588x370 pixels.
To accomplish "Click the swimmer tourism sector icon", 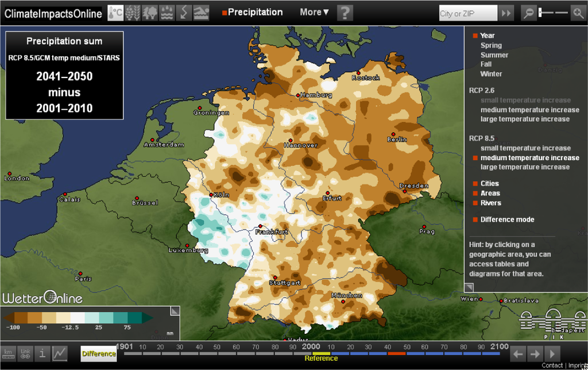I will coord(202,13).
